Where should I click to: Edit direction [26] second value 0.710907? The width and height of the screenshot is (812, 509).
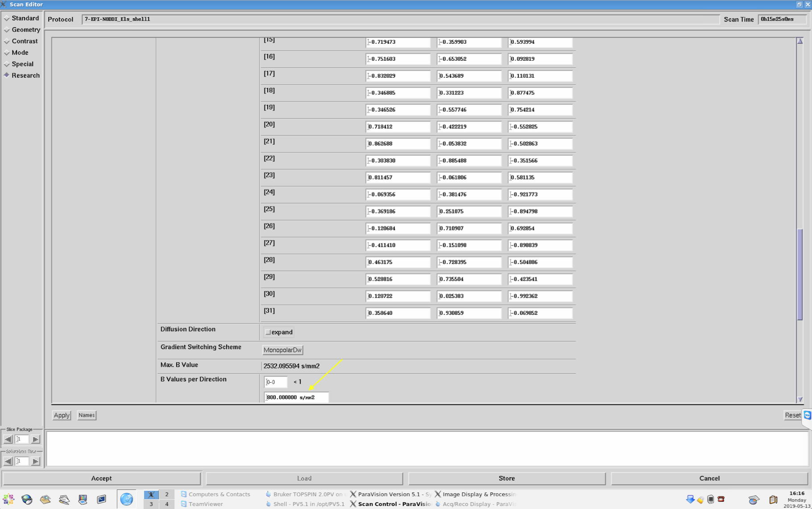click(x=469, y=229)
